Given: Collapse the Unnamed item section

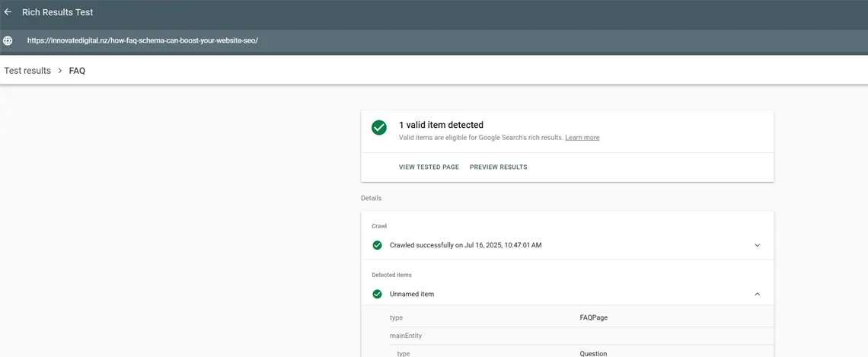Looking at the screenshot, I should [757, 294].
